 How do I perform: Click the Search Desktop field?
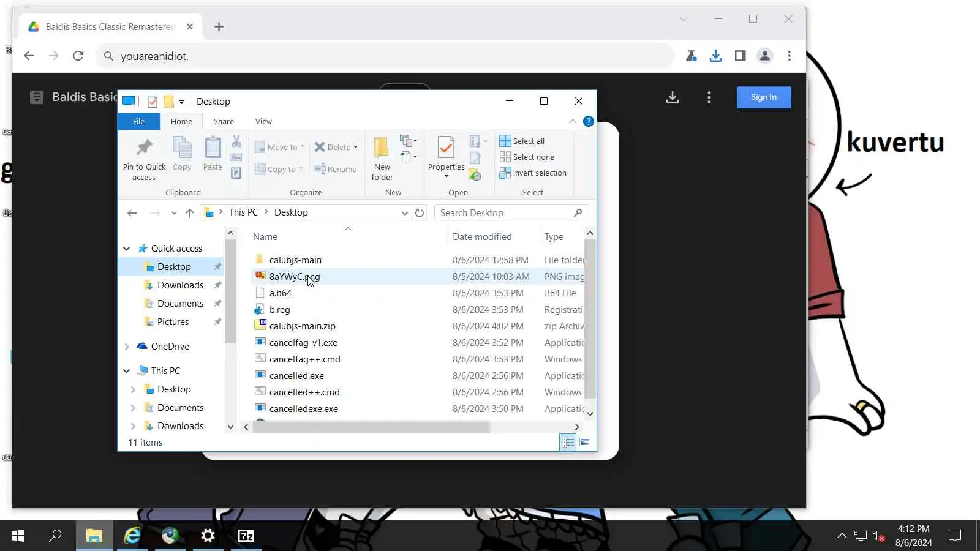(511, 213)
